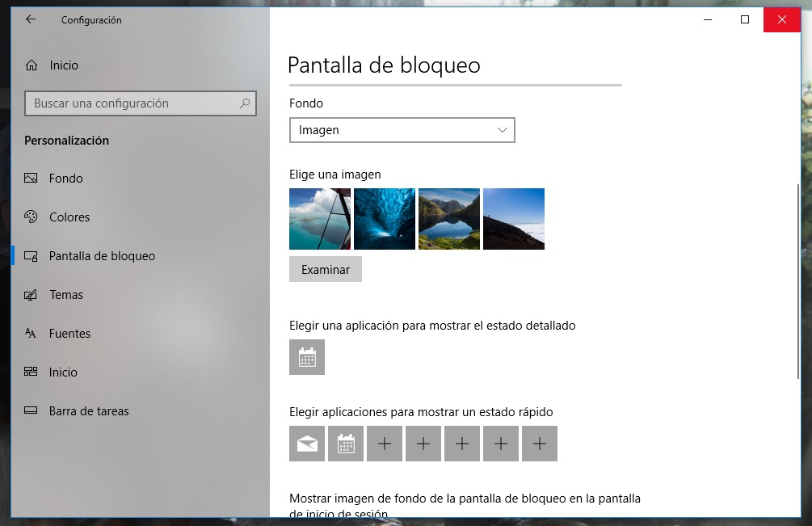Open the Temas settings page
Viewport: 812px width, 526px height.
(67, 295)
